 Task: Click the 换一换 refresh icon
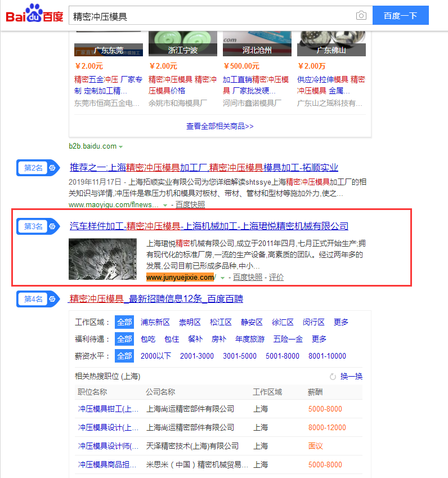click(333, 377)
